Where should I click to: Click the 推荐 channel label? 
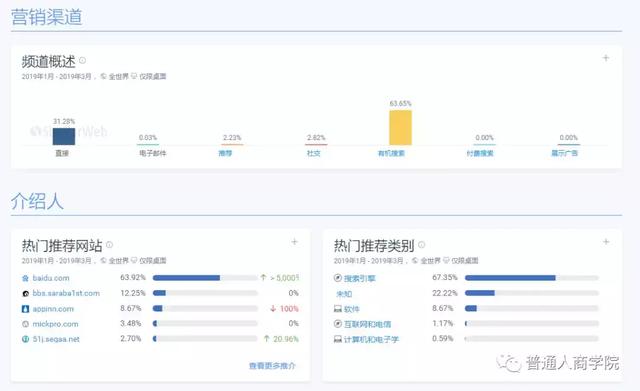click(x=225, y=153)
